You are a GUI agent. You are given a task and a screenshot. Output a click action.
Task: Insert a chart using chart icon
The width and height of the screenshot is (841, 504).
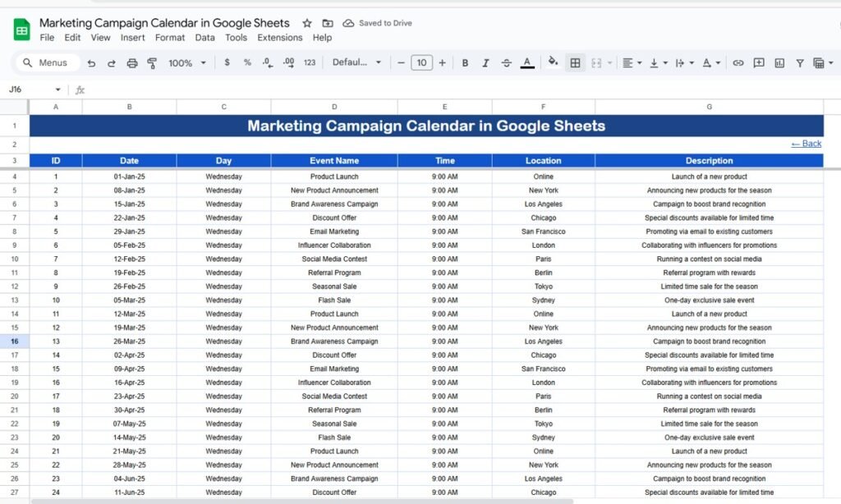(x=779, y=63)
